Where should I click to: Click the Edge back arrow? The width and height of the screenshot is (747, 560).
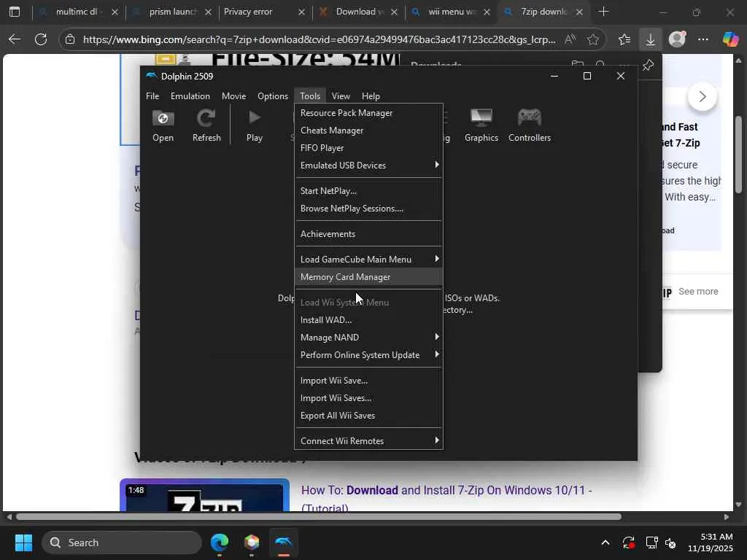tap(15, 39)
